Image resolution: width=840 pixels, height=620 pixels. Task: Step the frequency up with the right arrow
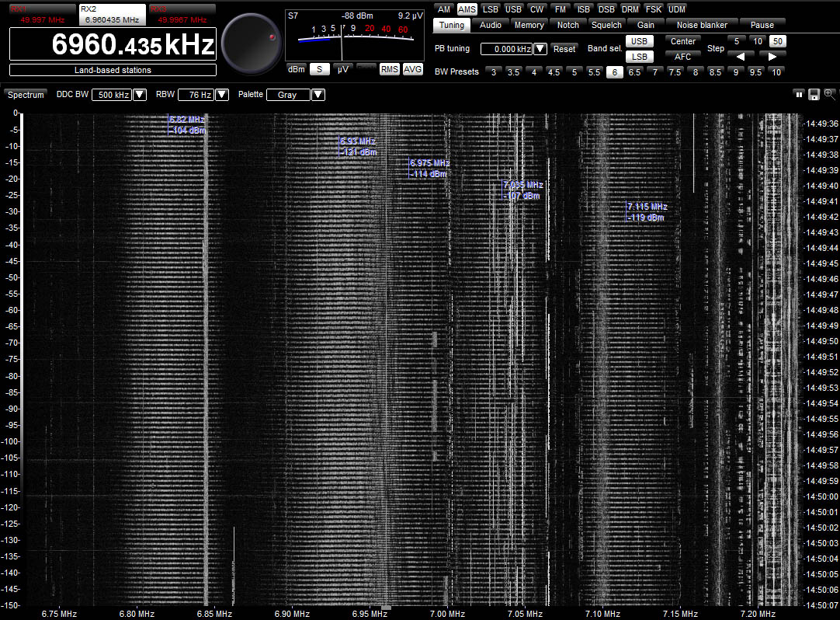[x=772, y=56]
